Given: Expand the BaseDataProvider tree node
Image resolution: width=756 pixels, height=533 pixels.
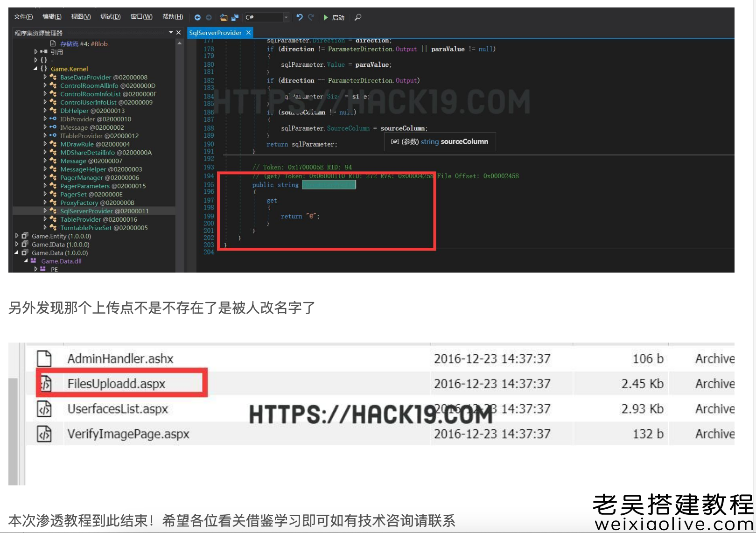Looking at the screenshot, I should [45, 77].
